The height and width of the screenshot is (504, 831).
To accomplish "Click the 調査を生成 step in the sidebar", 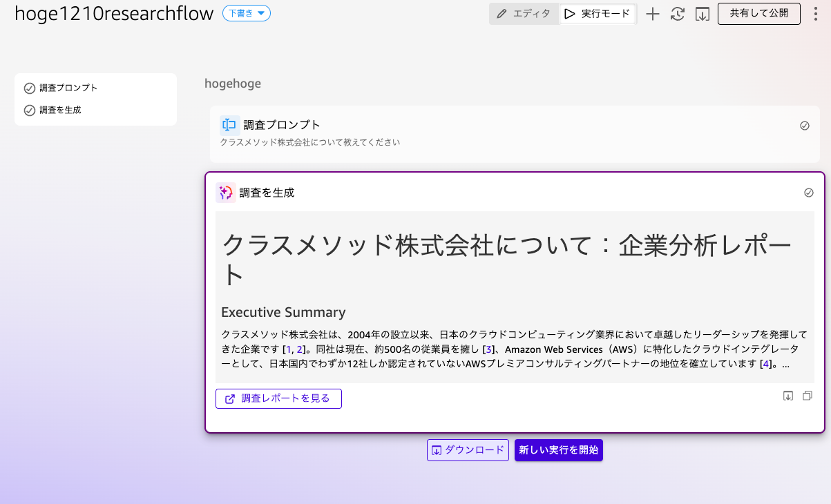I will 59,110.
